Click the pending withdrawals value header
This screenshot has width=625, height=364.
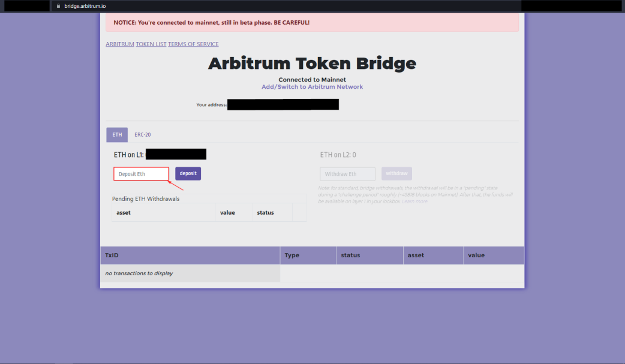click(234, 212)
